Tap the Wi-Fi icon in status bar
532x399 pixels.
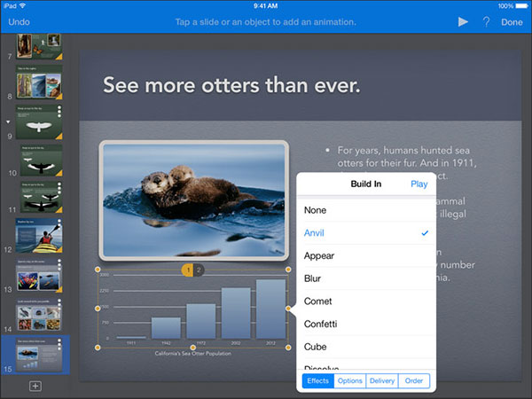click(23, 6)
